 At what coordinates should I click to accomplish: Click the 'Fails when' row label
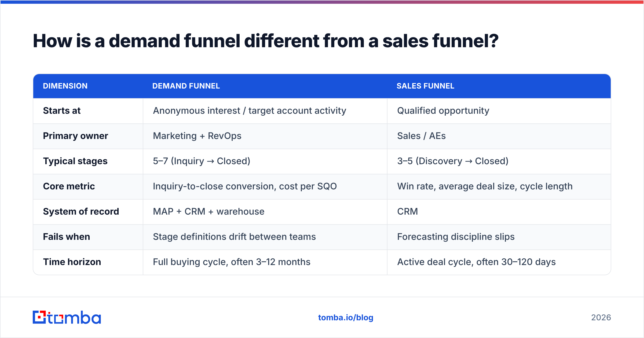coord(66,237)
